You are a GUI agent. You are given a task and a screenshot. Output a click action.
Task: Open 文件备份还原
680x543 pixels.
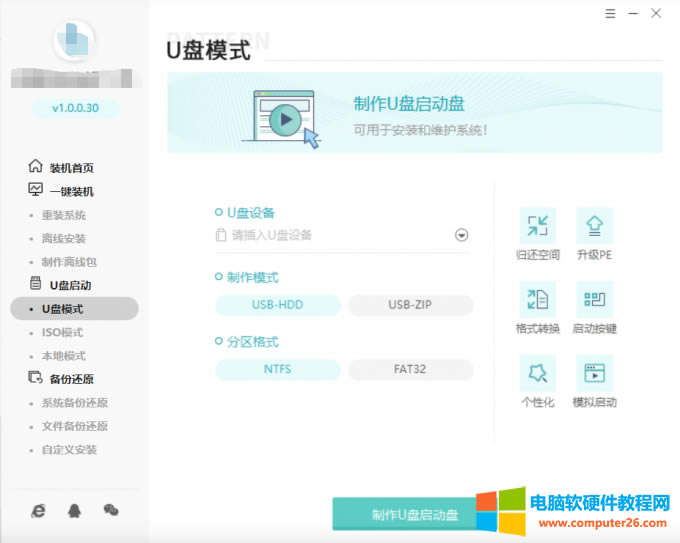[75, 426]
